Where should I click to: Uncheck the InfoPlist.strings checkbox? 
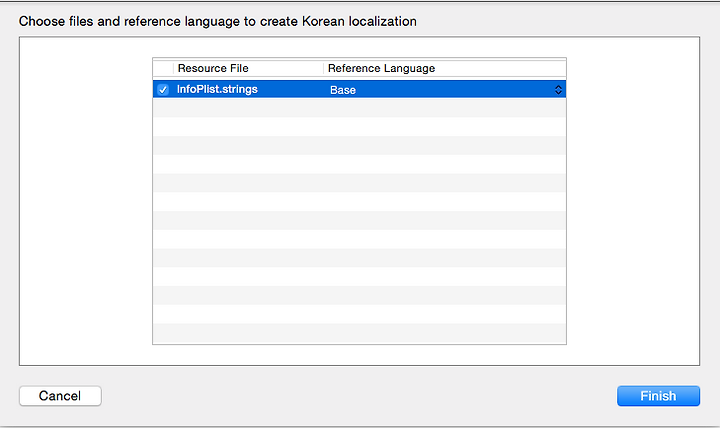(x=163, y=90)
